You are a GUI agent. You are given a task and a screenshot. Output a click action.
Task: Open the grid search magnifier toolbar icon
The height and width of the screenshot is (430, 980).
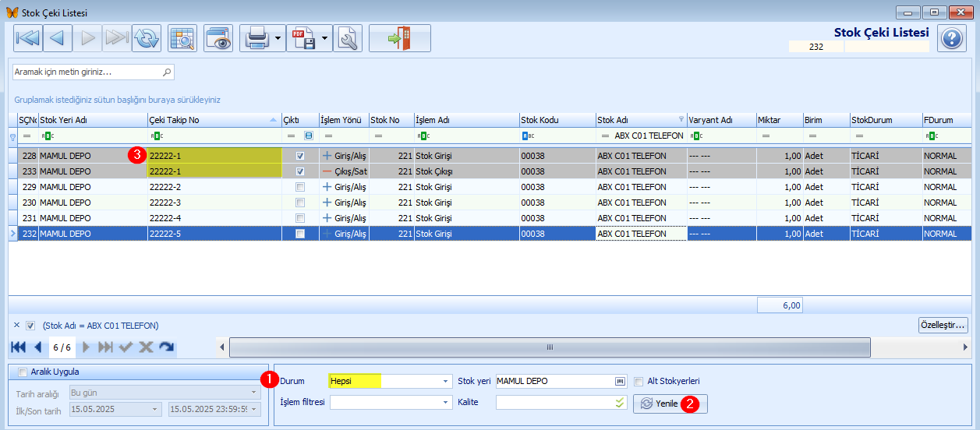[182, 38]
